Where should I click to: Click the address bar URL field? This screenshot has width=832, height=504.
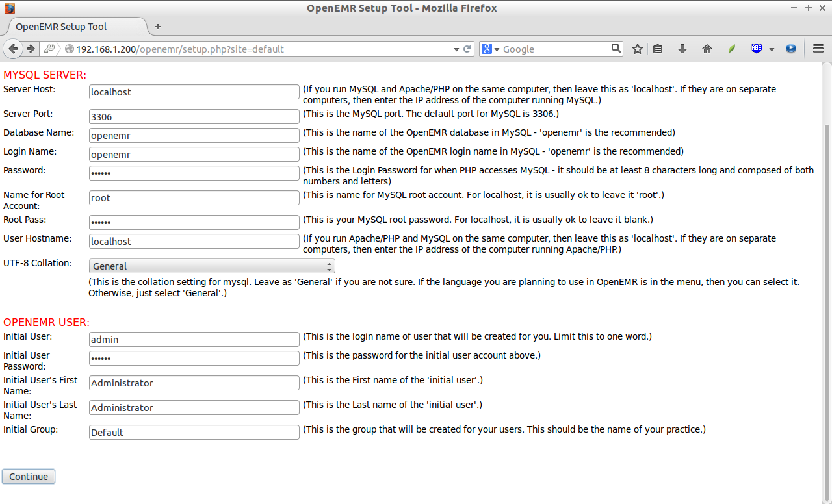tap(257, 49)
